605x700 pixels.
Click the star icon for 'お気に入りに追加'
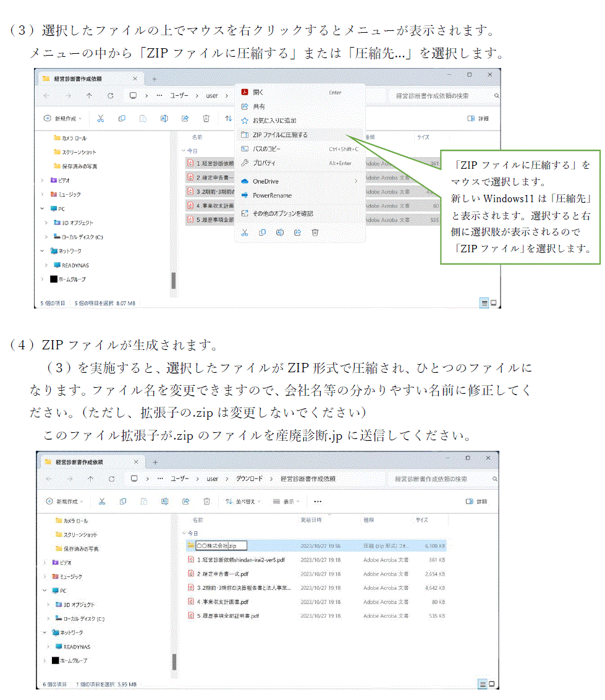(245, 121)
